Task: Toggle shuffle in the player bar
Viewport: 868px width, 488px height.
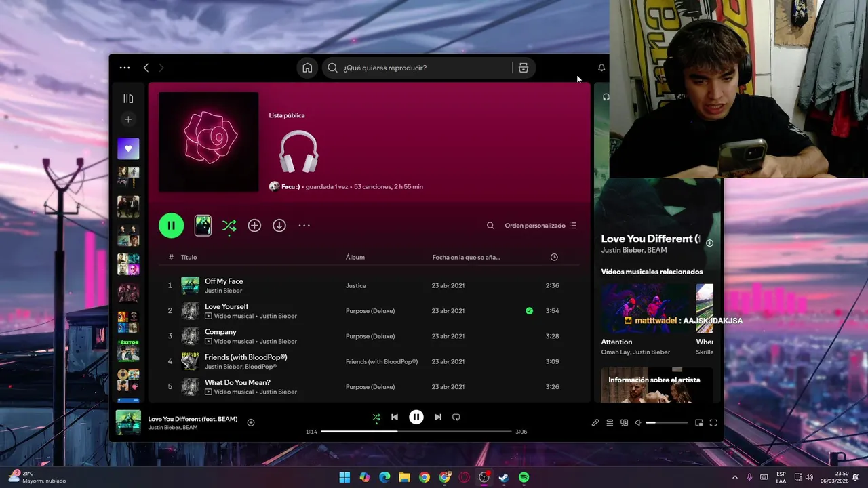Action: click(376, 418)
